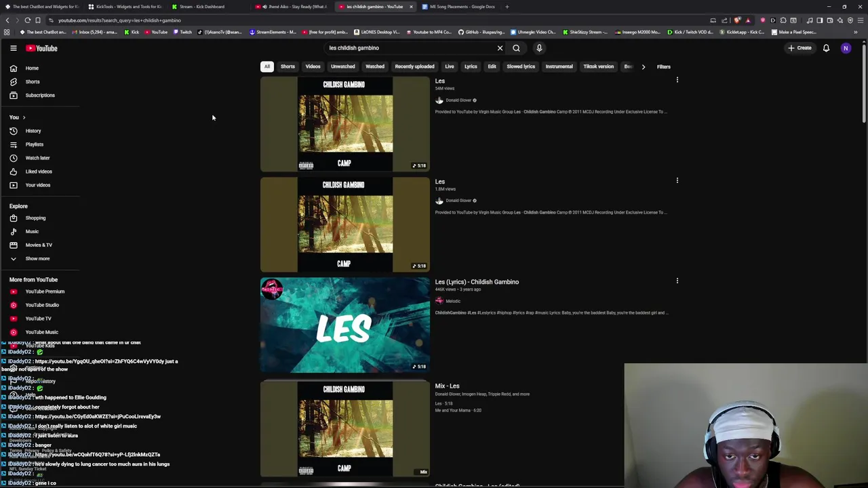
Task: Select the Unwatched filter chip
Action: click(342, 66)
